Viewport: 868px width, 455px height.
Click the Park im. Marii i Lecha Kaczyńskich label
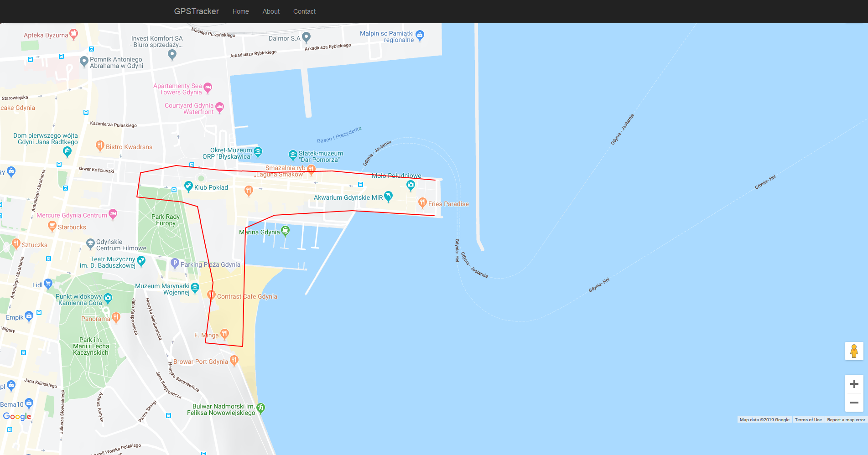91,346
